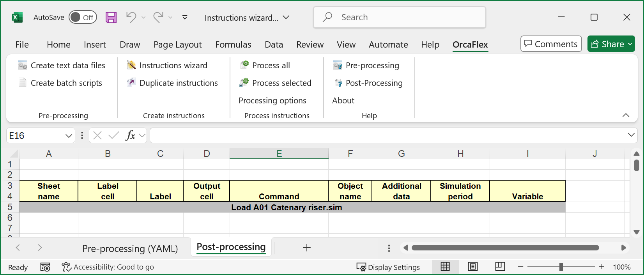Expand the formula bar
Screen dimensions: 644x275
point(631,135)
